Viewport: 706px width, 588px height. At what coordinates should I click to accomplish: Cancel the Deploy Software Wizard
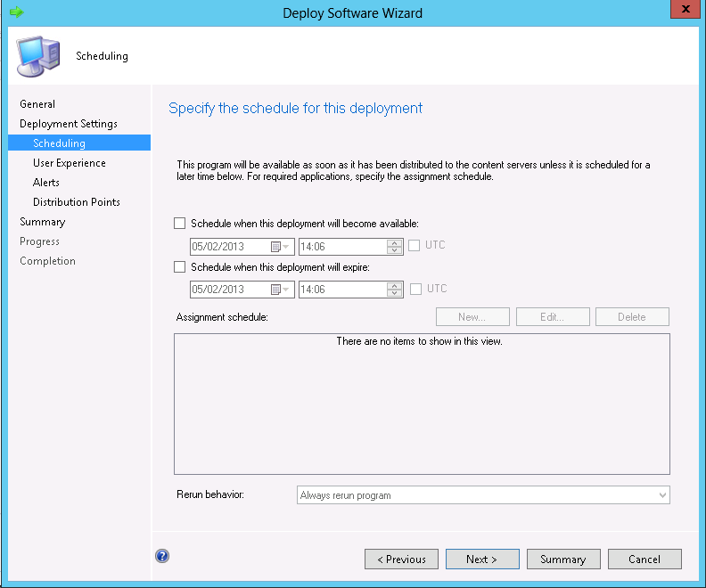[x=644, y=559]
